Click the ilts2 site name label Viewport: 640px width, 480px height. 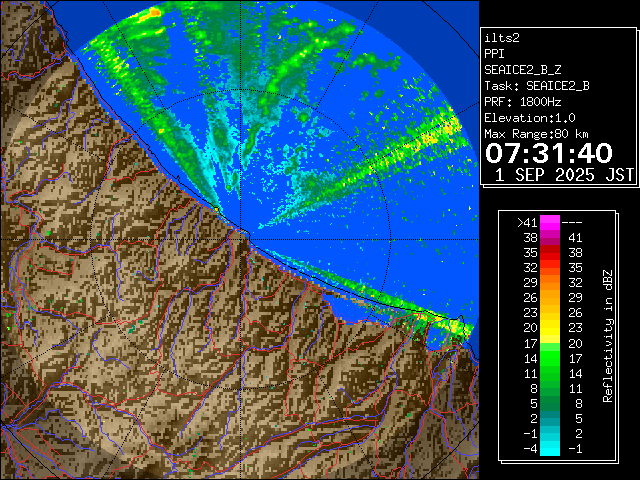point(503,38)
